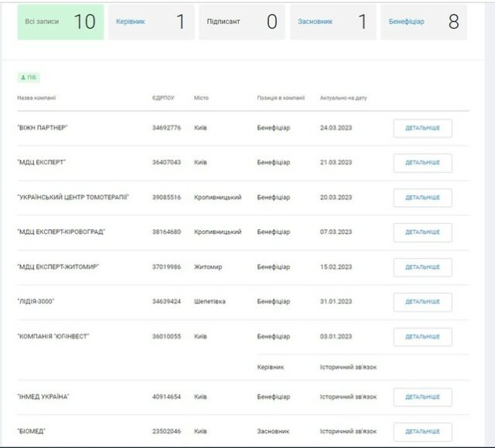This screenshot has width=495, height=448.
Task: Click the ПІБ person icon tag
Action: (29, 78)
